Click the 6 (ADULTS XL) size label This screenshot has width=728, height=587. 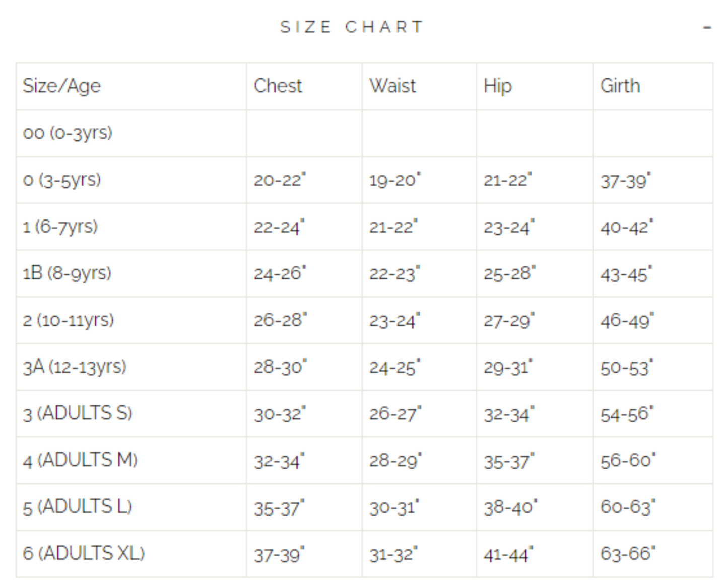point(84,554)
